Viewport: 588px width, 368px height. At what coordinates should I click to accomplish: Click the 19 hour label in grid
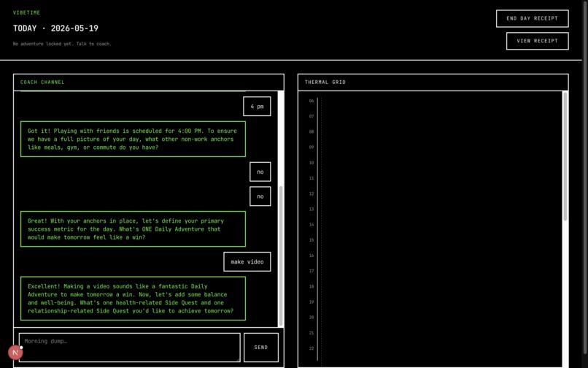click(x=312, y=302)
